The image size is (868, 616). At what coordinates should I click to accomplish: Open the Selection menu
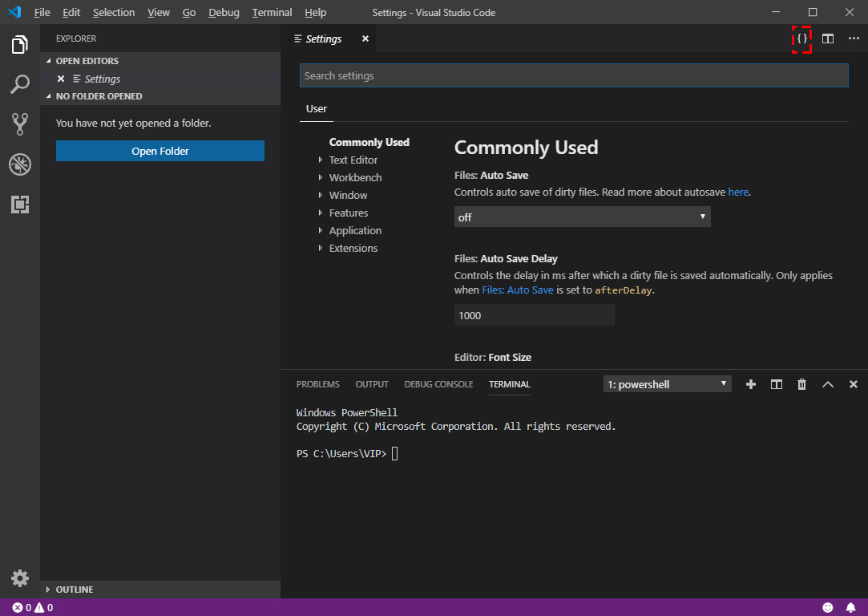coord(114,12)
